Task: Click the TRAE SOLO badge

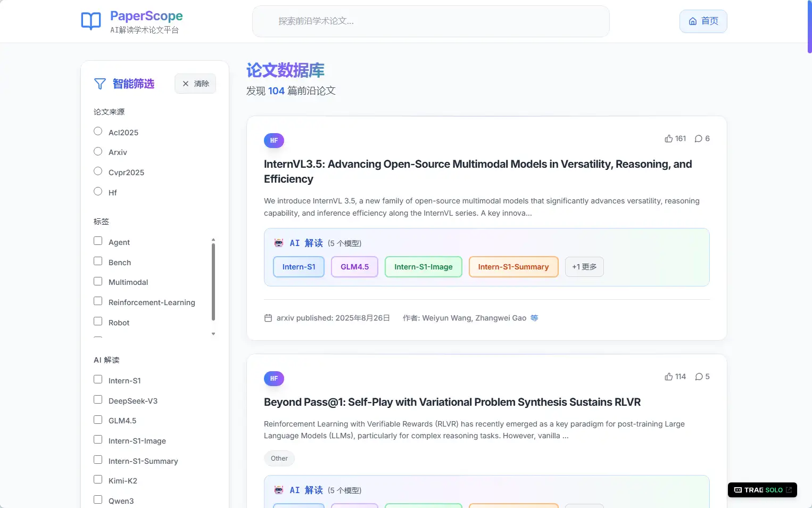Action: point(763,490)
